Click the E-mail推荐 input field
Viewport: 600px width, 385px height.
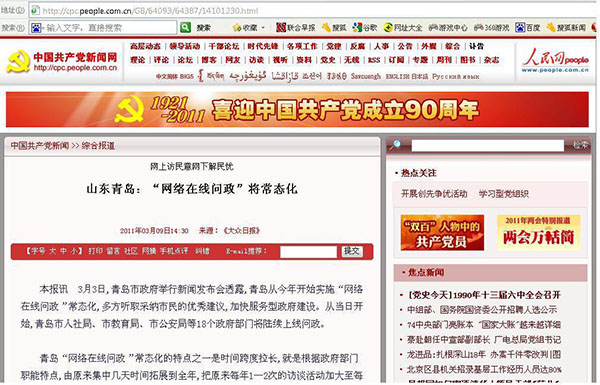[x=308, y=251]
